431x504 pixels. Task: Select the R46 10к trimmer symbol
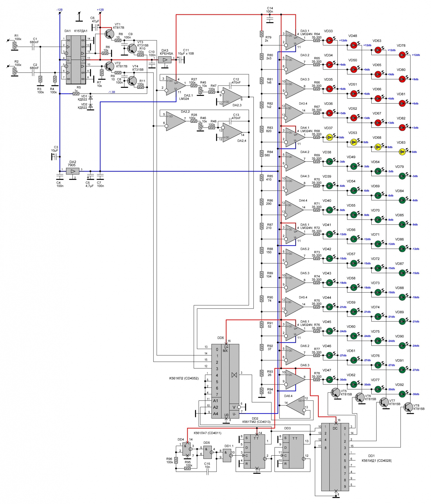201,126
